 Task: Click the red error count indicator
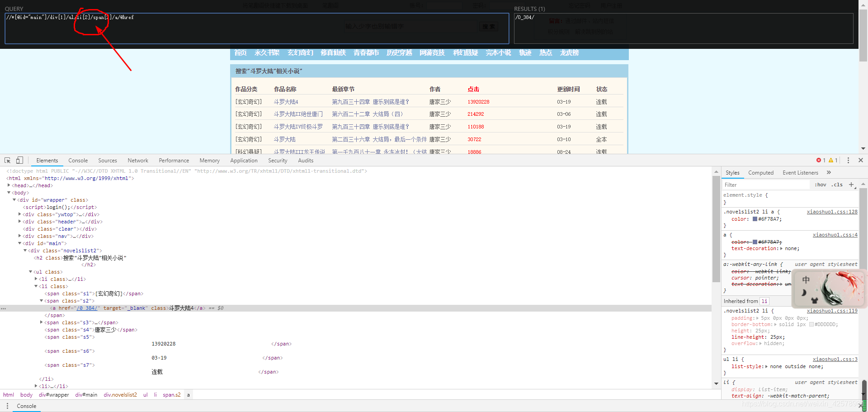click(x=821, y=161)
